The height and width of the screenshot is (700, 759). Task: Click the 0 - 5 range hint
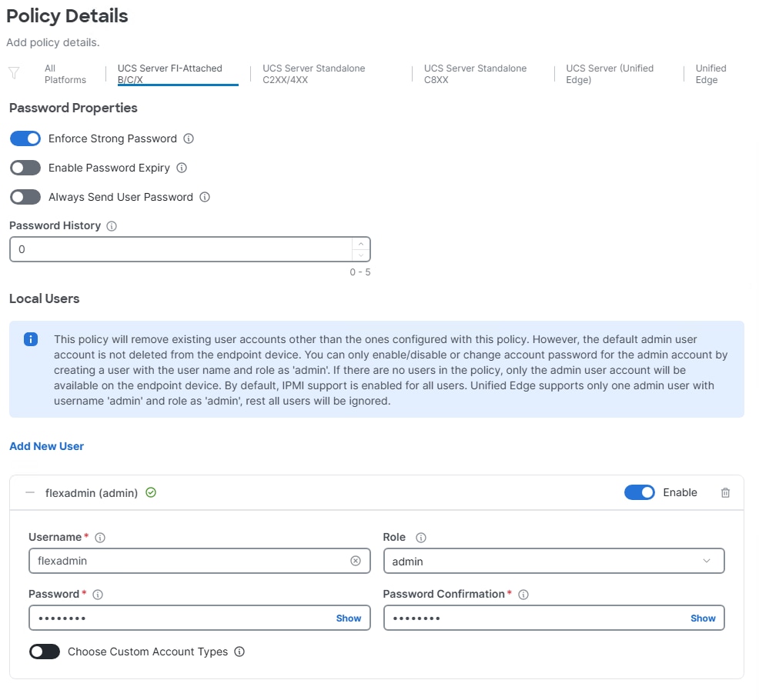pyautogui.click(x=360, y=272)
